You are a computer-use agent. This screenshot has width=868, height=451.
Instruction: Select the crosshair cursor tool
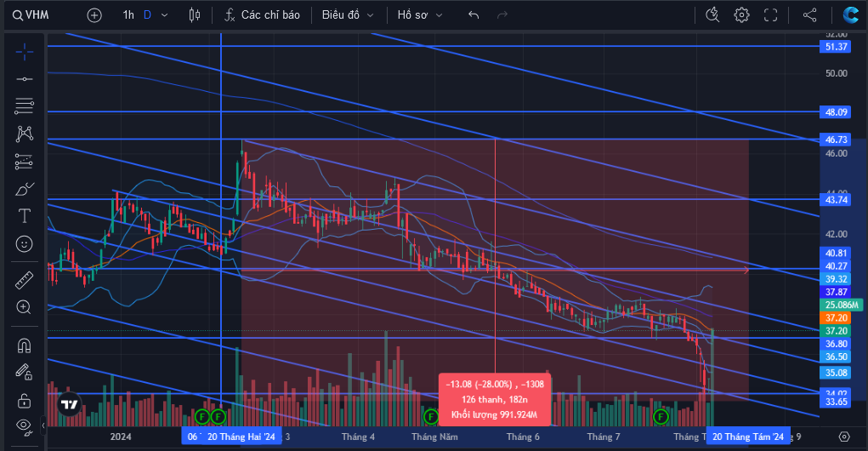(x=25, y=53)
